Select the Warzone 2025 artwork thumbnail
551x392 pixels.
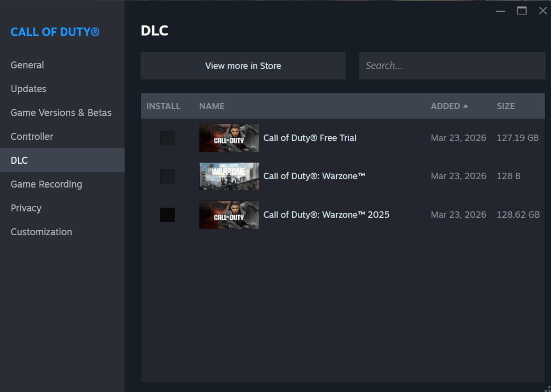(x=229, y=215)
